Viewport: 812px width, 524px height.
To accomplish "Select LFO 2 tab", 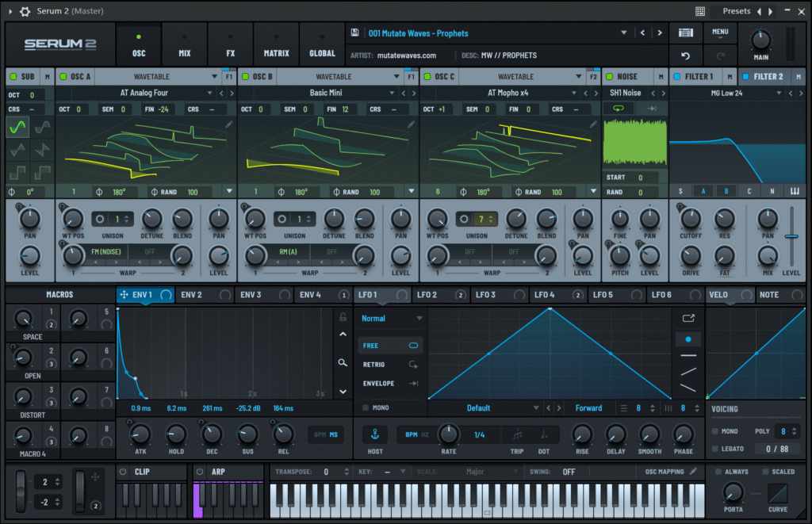I will tap(441, 295).
